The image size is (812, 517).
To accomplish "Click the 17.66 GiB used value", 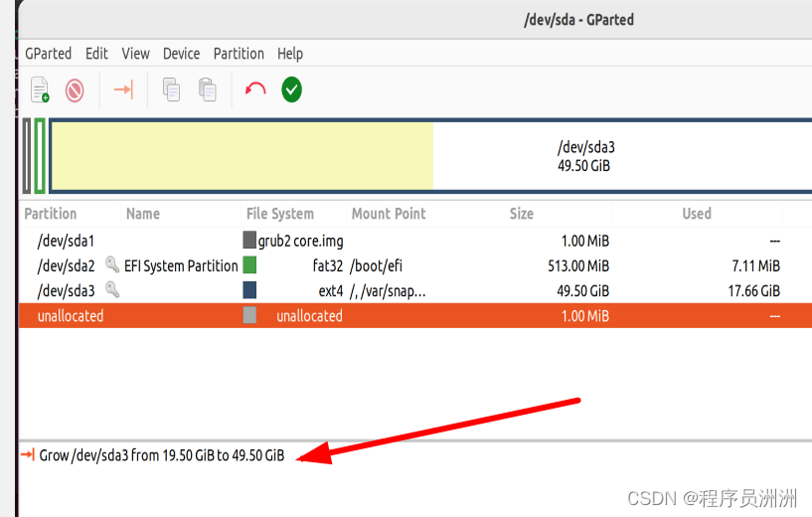I will 753,290.
